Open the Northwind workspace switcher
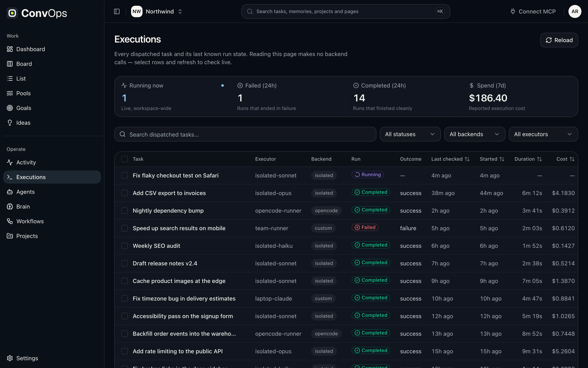The image size is (588, 368). tap(157, 11)
